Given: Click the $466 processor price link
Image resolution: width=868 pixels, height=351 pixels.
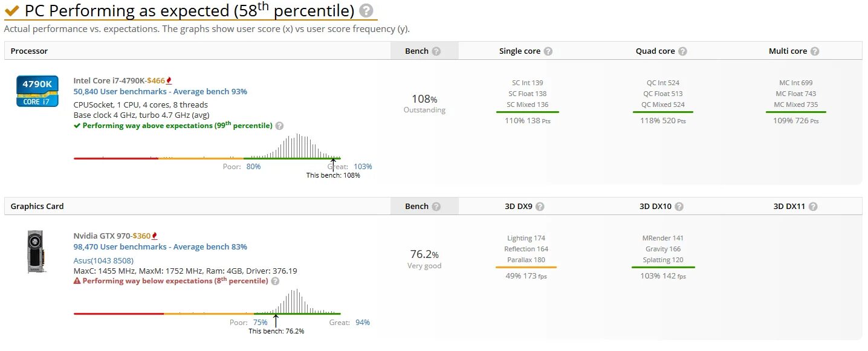Looking at the screenshot, I should (x=157, y=80).
